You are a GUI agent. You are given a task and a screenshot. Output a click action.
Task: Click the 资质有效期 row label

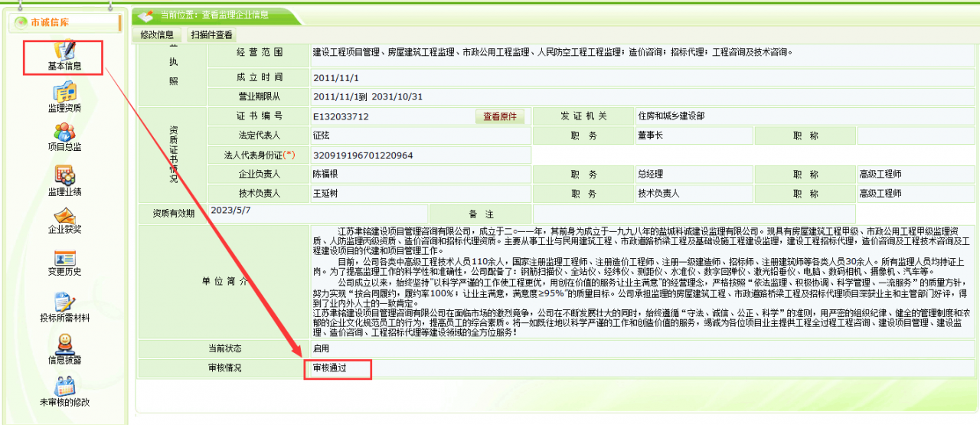pos(173,214)
